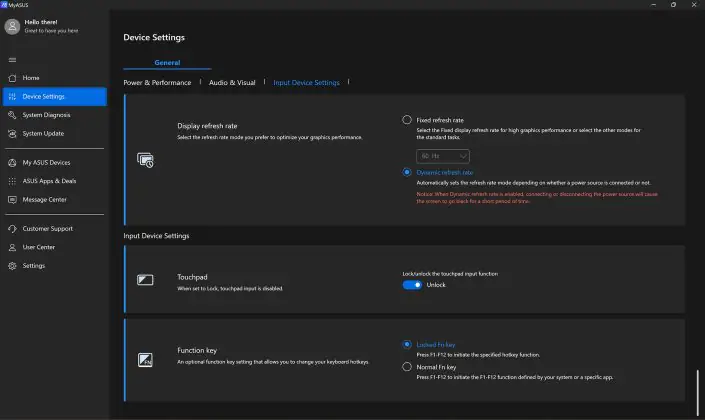
Task: Open the 60 Hz refresh rate dropdown
Action: coord(443,156)
